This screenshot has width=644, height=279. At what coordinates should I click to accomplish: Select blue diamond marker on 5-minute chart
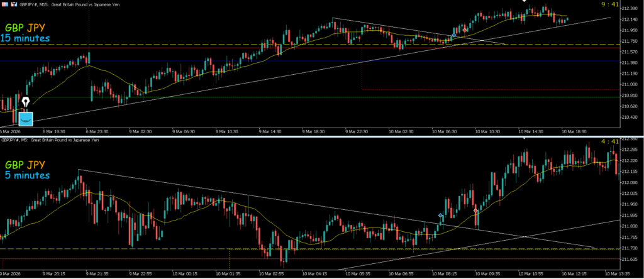[x=440, y=216]
